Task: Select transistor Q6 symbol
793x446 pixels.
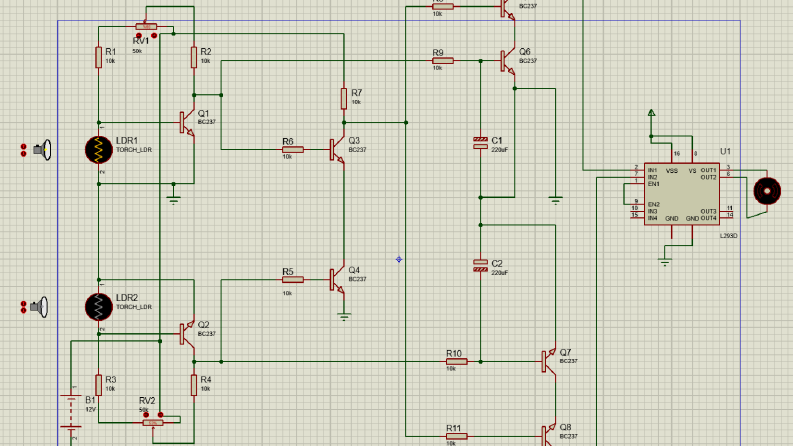Action: (x=508, y=61)
